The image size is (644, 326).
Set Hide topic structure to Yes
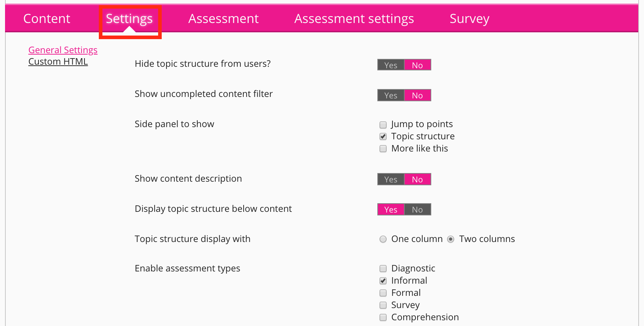tap(391, 65)
